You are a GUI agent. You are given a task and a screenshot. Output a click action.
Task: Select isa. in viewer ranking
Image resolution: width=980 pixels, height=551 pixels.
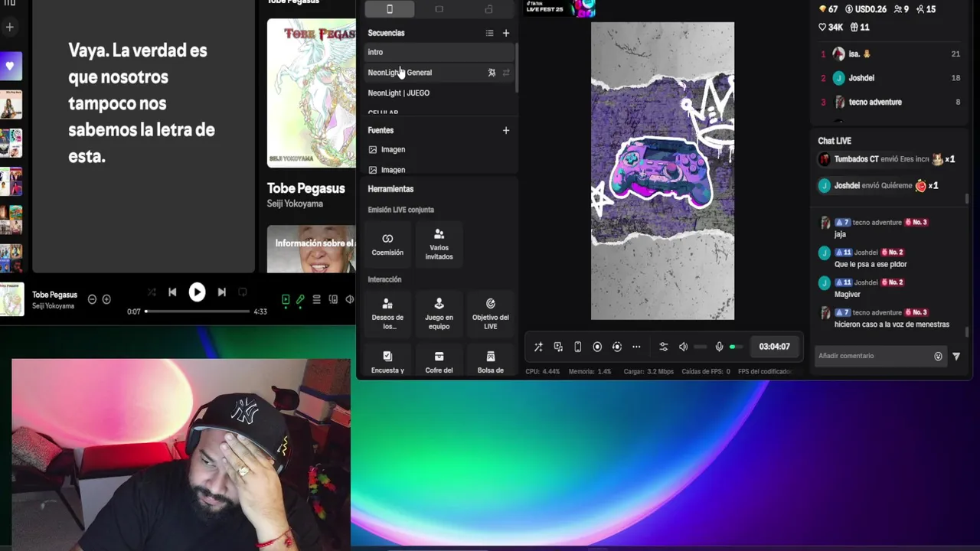(x=890, y=54)
